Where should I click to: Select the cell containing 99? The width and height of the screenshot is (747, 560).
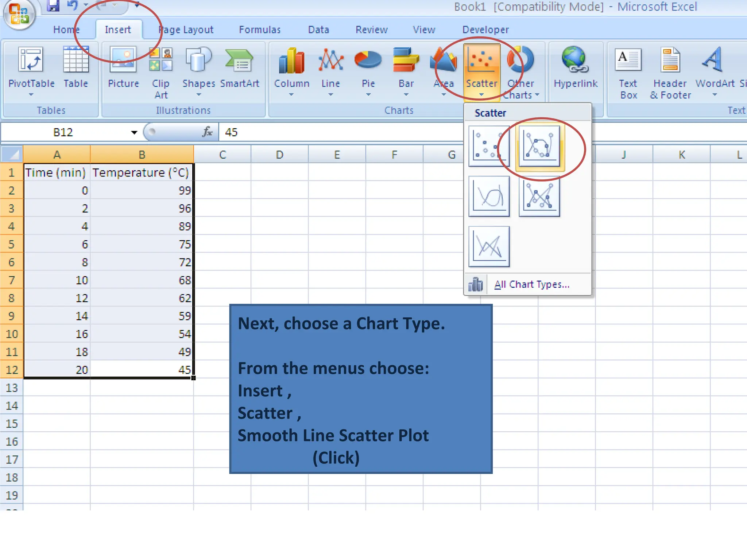(142, 190)
